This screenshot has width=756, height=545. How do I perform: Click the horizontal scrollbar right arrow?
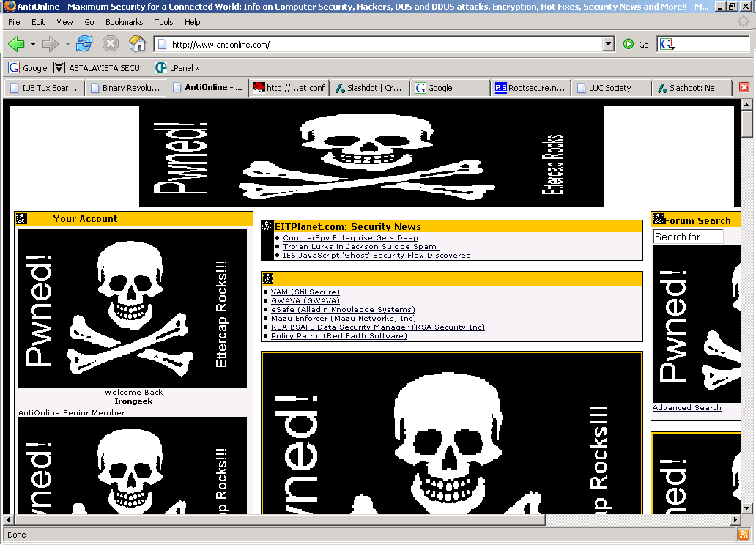tap(735, 519)
